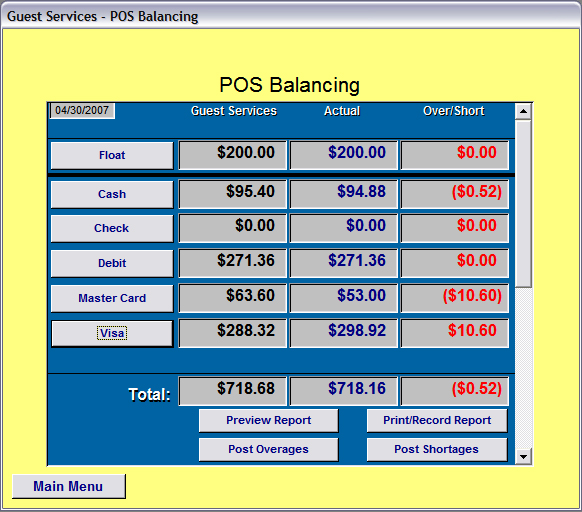Click Print/Record Report button
The height and width of the screenshot is (512, 582).
tap(437, 420)
